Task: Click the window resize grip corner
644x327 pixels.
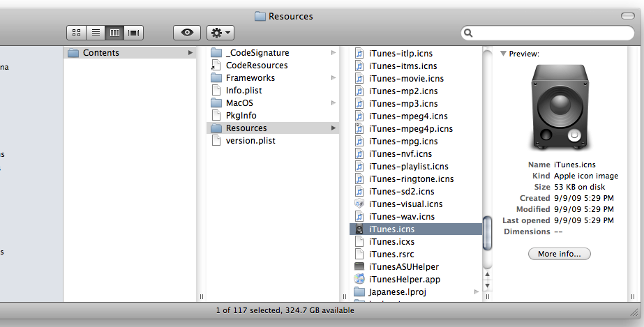Action: coord(634,312)
